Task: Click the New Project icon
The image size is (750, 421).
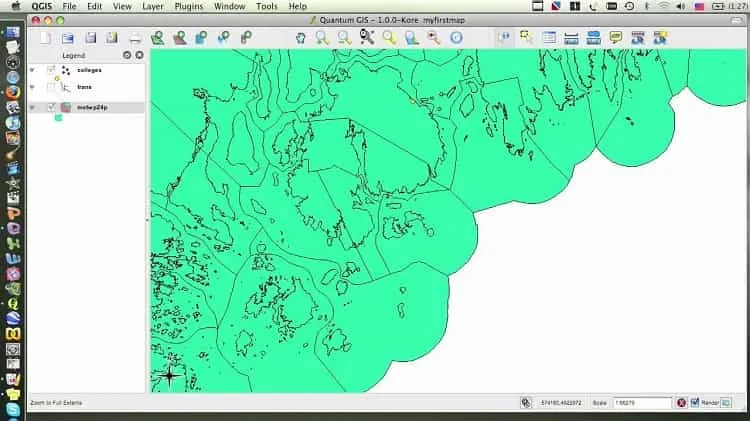Action: 45,38
